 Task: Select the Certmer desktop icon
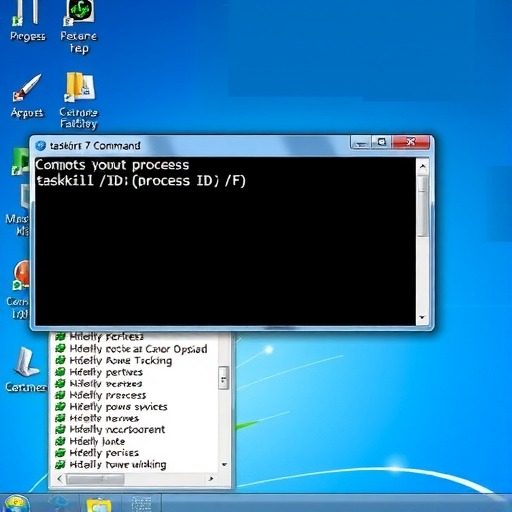point(26,369)
